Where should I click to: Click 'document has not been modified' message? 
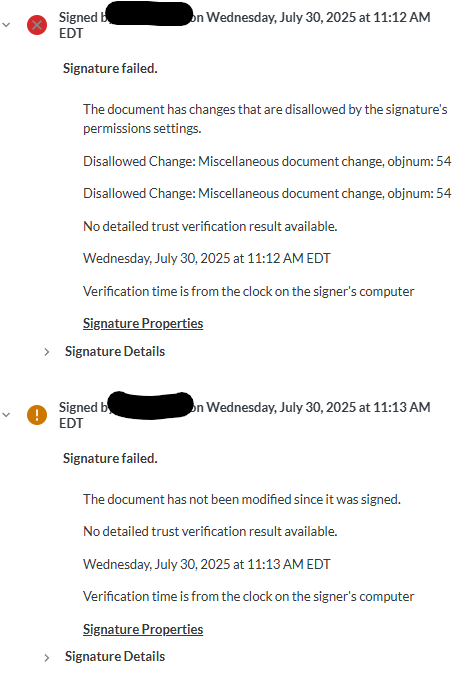pos(242,499)
